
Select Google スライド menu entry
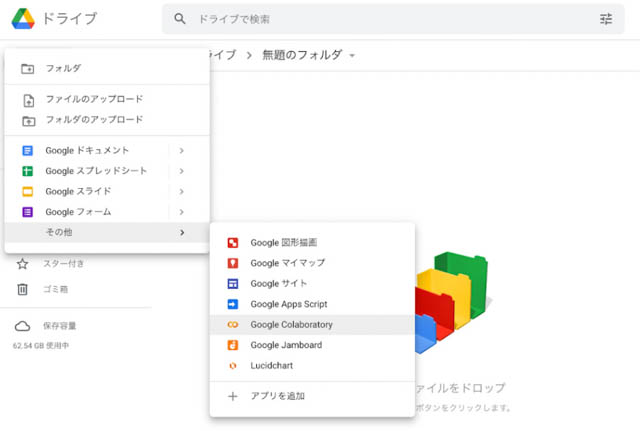(107, 191)
